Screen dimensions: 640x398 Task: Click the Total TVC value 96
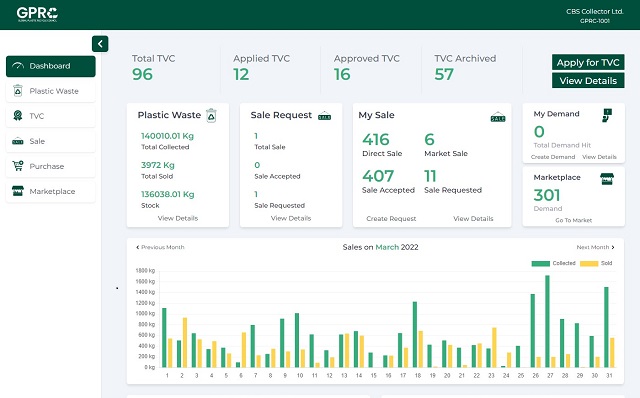142,74
